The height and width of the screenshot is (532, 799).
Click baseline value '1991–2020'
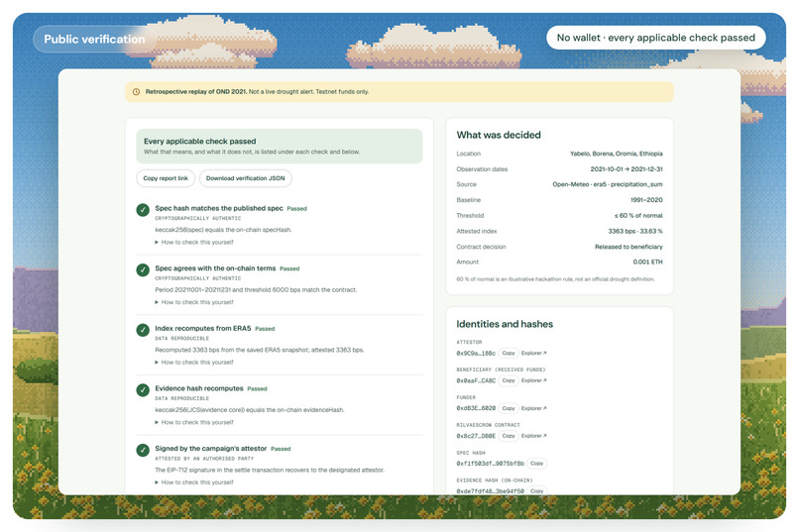(646, 200)
